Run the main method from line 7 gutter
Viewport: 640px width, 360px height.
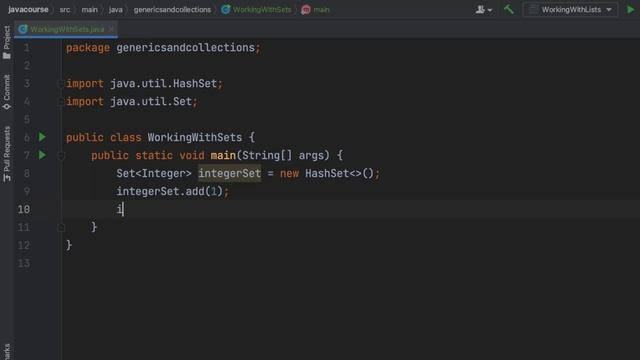click(x=42, y=155)
